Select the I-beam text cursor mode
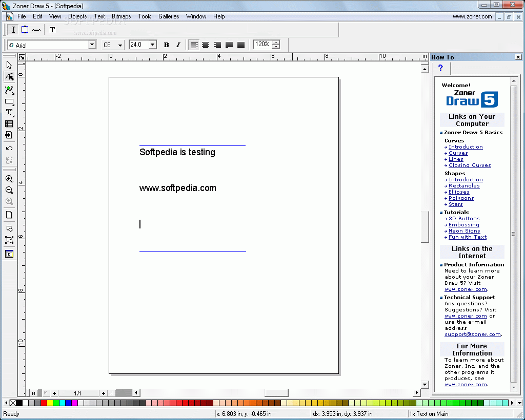The image size is (525, 420). click(13, 30)
